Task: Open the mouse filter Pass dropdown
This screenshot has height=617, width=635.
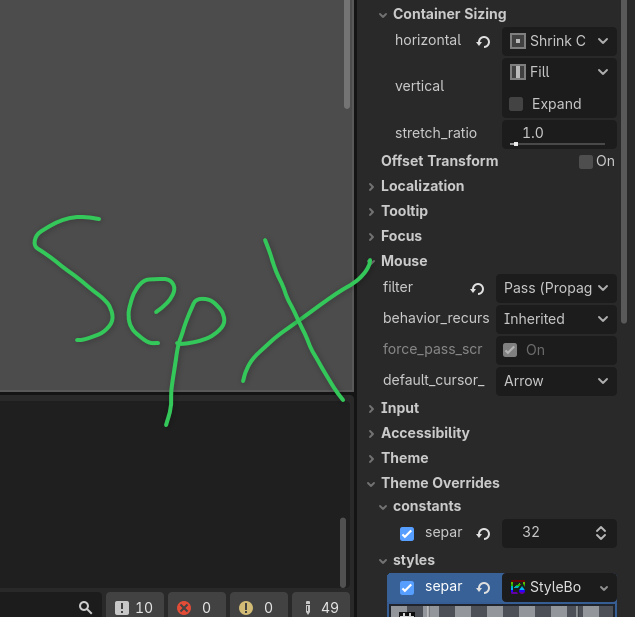Action: coord(556,288)
